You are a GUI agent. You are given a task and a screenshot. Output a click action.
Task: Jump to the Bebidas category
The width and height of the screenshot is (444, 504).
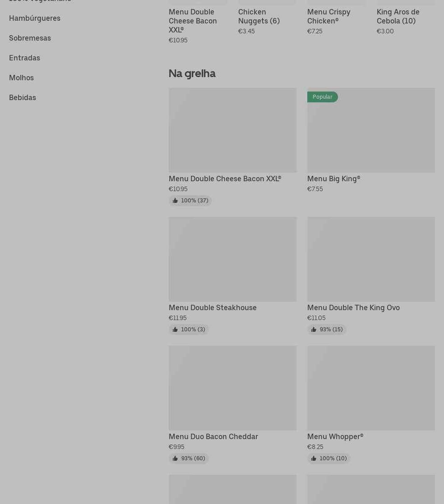[x=23, y=98]
